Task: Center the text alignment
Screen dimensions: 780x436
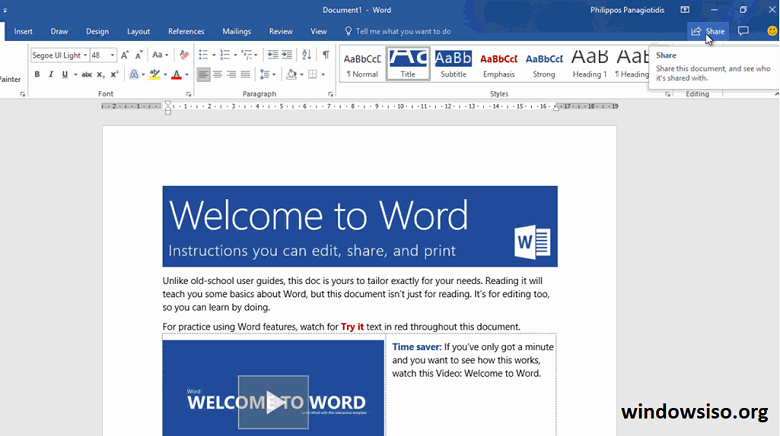Action: (x=217, y=74)
